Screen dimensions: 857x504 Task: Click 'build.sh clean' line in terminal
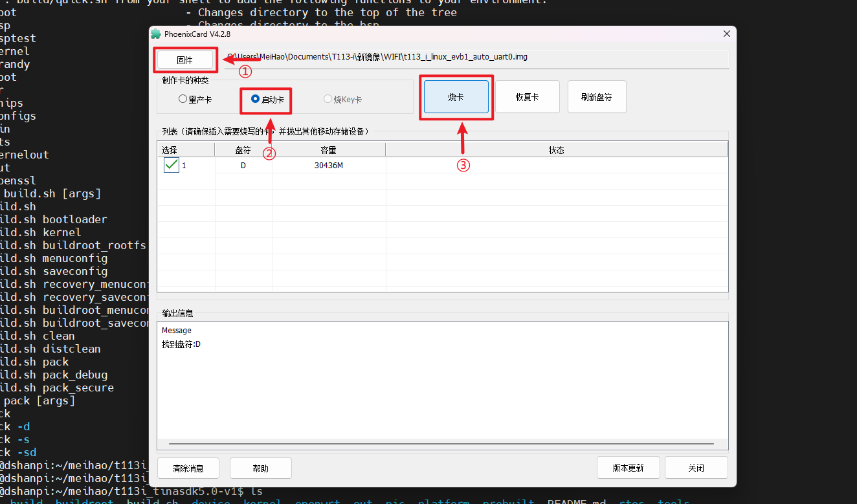pos(38,336)
